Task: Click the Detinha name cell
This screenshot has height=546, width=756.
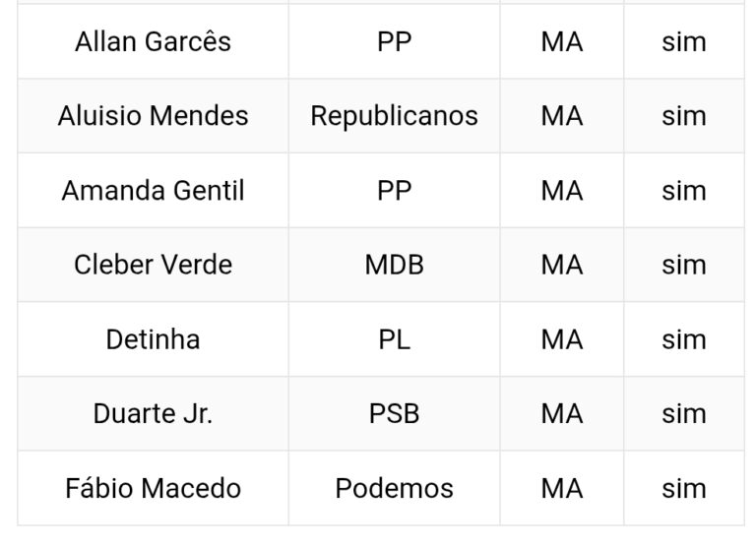Action: click(153, 339)
